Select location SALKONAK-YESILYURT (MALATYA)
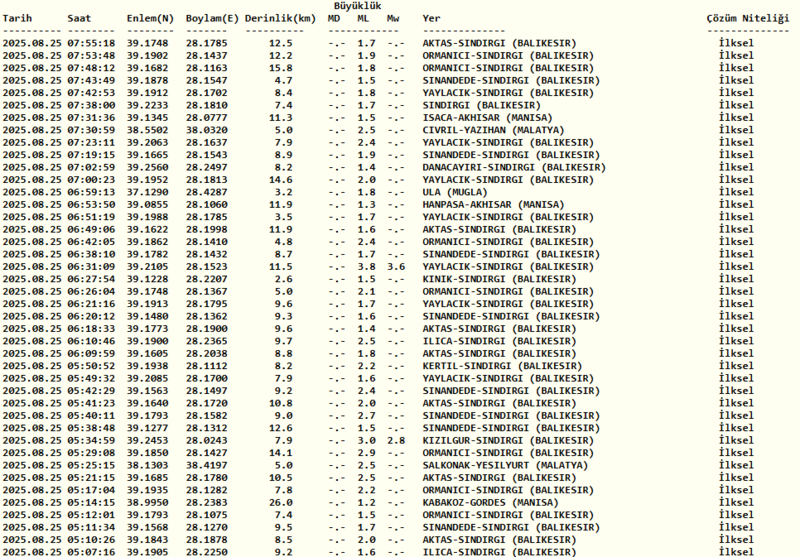This screenshot has width=800, height=557. point(505,466)
